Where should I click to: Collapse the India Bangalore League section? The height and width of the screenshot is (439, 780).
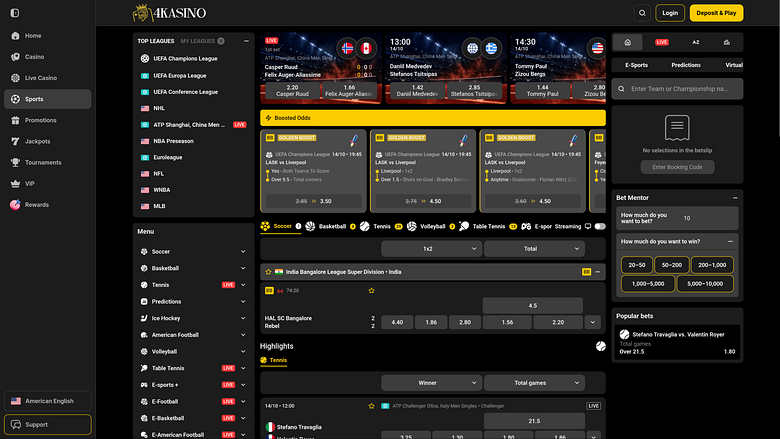coord(597,272)
